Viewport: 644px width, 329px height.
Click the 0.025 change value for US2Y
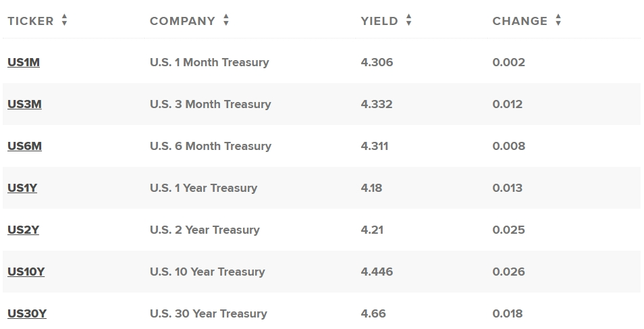tap(508, 230)
